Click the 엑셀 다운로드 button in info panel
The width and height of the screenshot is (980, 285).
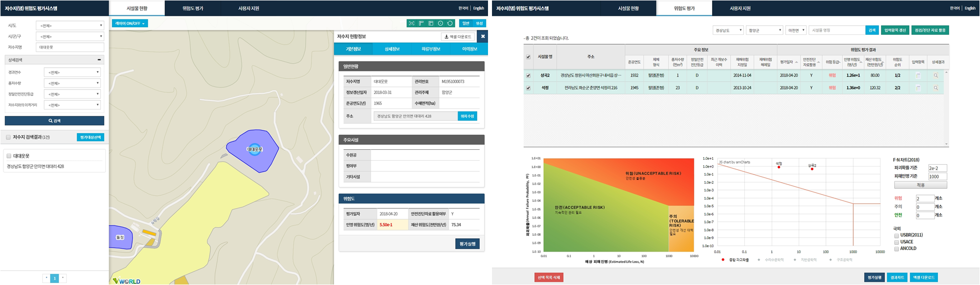[458, 36]
